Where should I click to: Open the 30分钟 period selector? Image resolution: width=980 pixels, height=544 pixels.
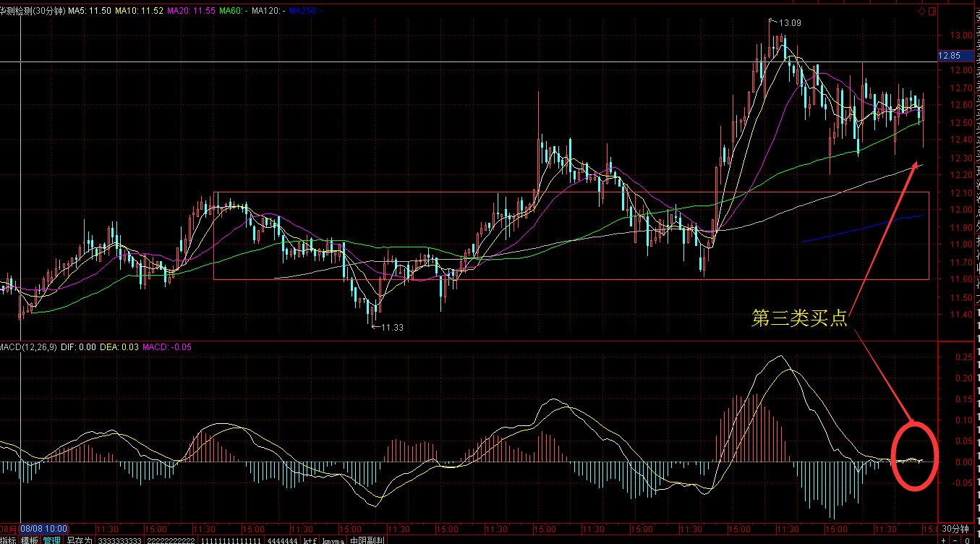[954, 528]
